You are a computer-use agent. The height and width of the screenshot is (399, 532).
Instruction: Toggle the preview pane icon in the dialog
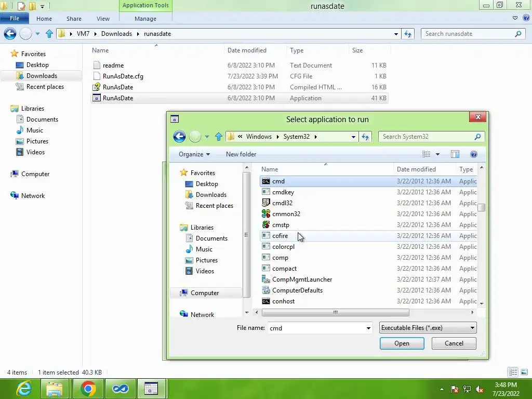click(x=455, y=154)
